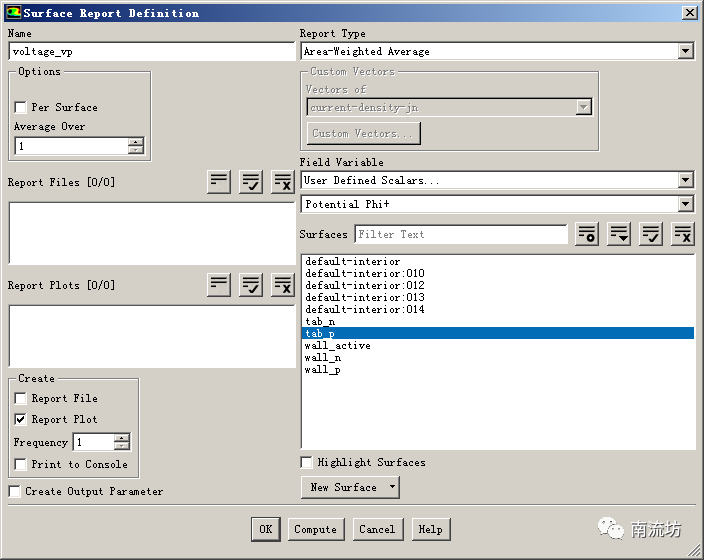Viewport: 704px width, 560px height.
Task: Select all entries in Report Plots list
Action: [251, 284]
